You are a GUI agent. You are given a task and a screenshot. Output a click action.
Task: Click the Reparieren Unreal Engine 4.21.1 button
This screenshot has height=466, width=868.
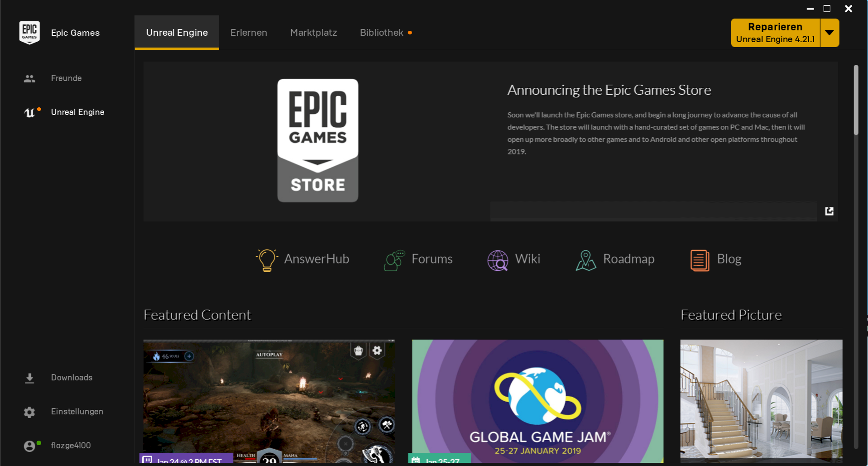775,33
